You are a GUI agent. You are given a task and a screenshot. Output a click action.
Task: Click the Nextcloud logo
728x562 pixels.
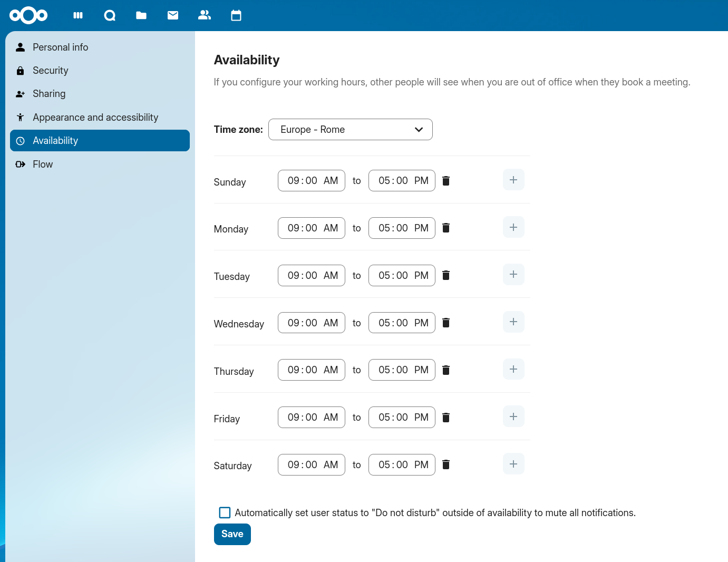point(28,15)
